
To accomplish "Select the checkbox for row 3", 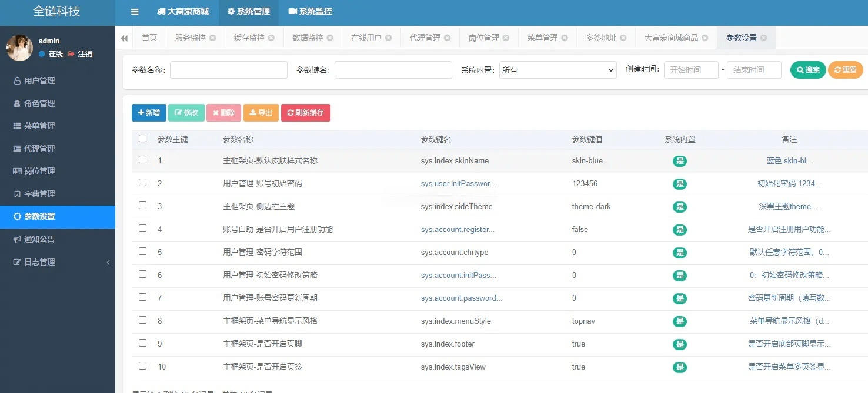I will click(142, 206).
